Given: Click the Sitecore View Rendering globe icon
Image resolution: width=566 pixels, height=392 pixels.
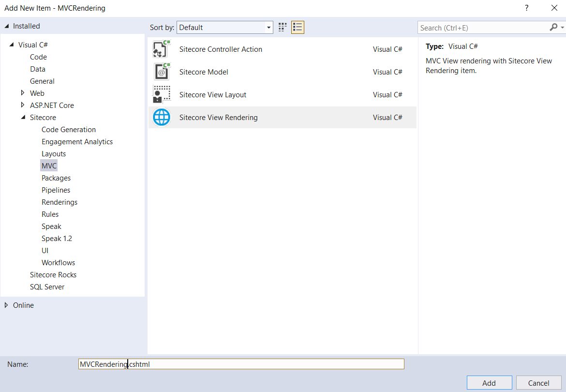Looking at the screenshot, I should (x=162, y=117).
